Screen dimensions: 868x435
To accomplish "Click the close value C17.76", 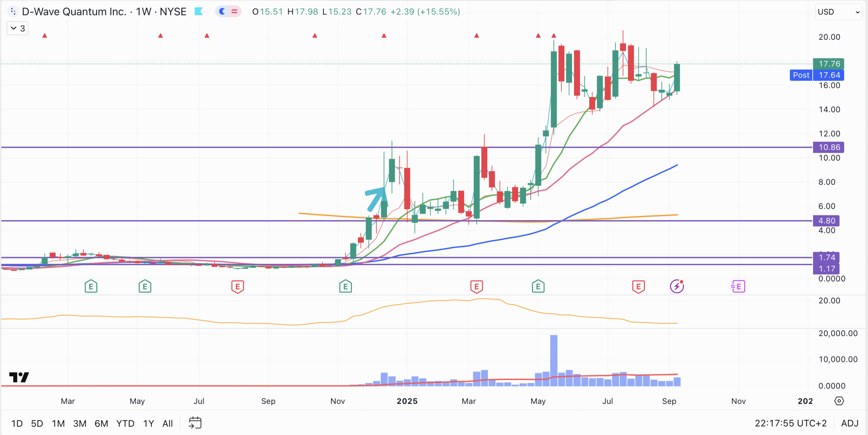I will pos(371,12).
